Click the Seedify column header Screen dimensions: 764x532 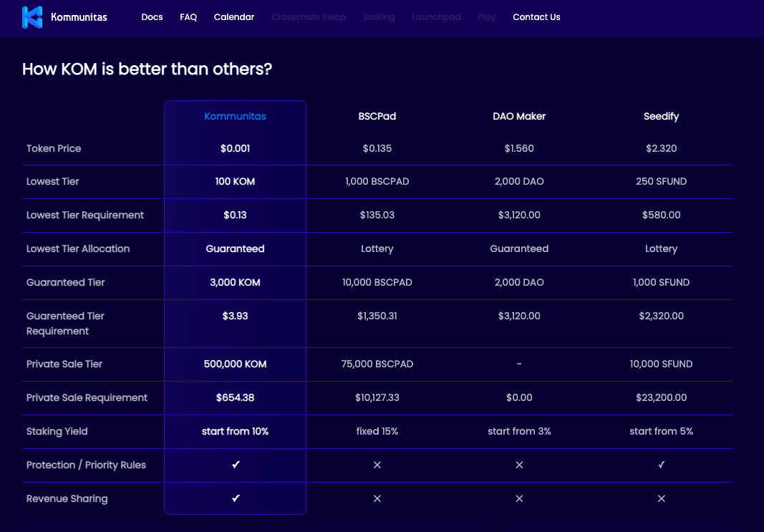click(x=661, y=116)
